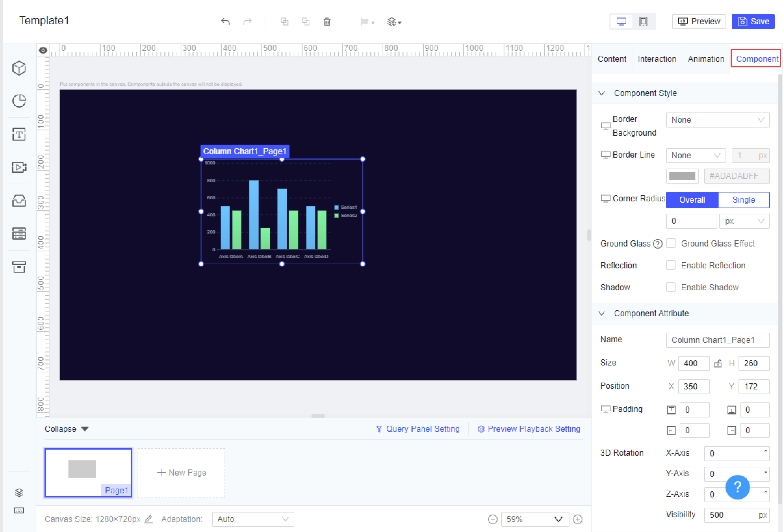Viewport: 783px width, 532px height.
Task: Open the Border Background dropdown
Action: click(717, 120)
